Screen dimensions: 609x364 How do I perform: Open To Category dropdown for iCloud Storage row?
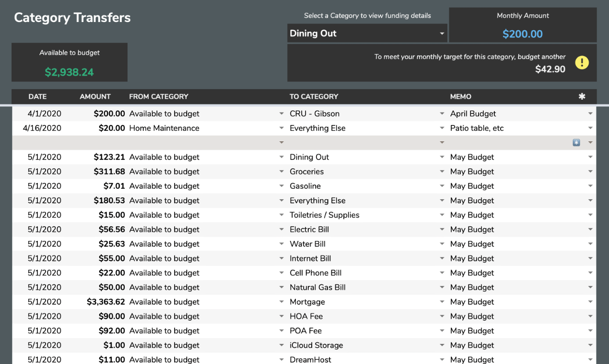[x=442, y=345]
